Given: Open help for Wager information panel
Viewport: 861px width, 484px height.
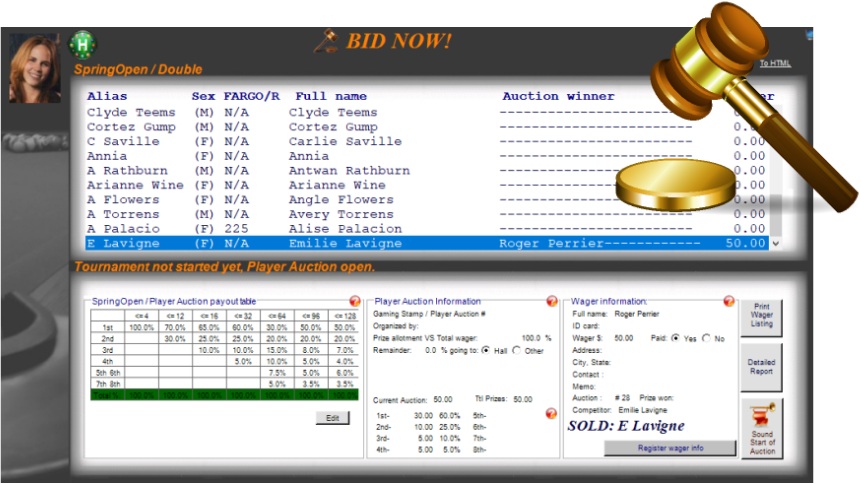Looking at the screenshot, I should coord(729,302).
